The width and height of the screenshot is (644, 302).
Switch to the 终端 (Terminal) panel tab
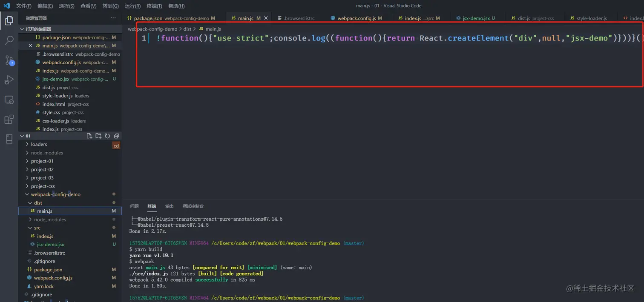[x=152, y=206]
